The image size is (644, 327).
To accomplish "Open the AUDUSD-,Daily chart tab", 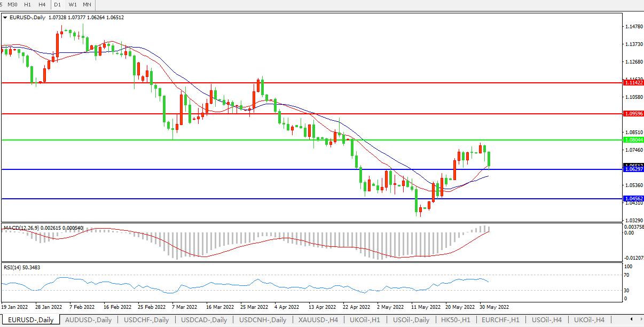I will click(x=88, y=320).
